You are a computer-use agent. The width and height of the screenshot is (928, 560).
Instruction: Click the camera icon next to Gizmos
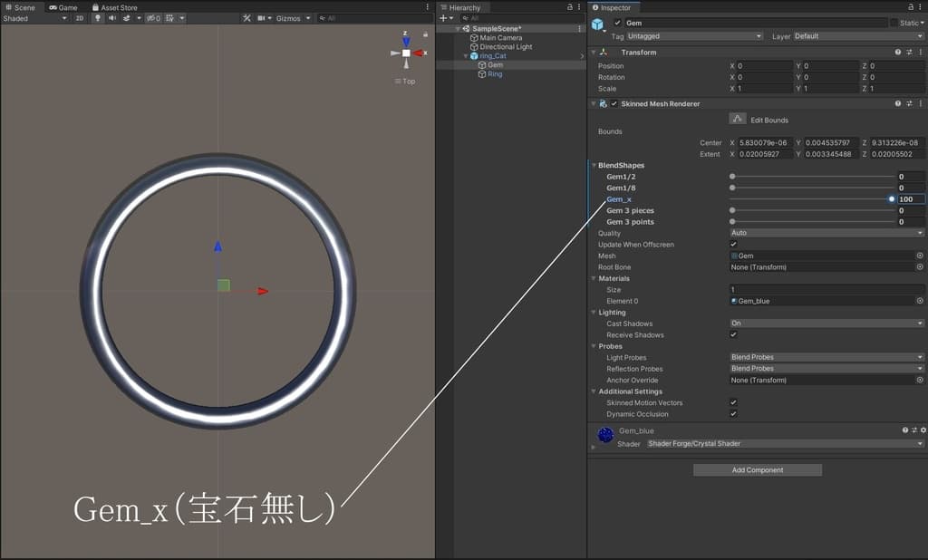(x=262, y=17)
